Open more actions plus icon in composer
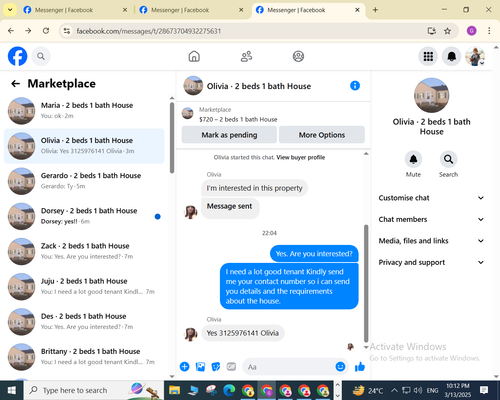The height and width of the screenshot is (400, 500). pyautogui.click(x=184, y=367)
